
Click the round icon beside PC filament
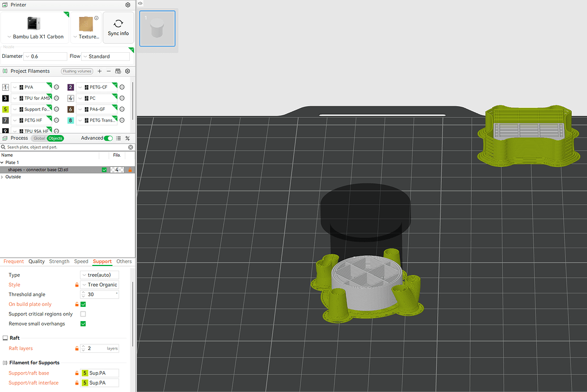click(122, 98)
